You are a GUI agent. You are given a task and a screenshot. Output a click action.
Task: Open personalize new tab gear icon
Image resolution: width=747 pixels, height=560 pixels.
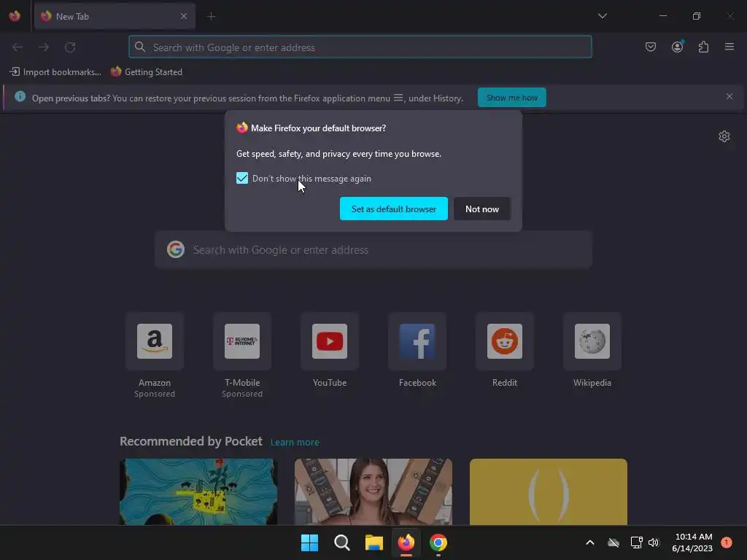pos(724,136)
